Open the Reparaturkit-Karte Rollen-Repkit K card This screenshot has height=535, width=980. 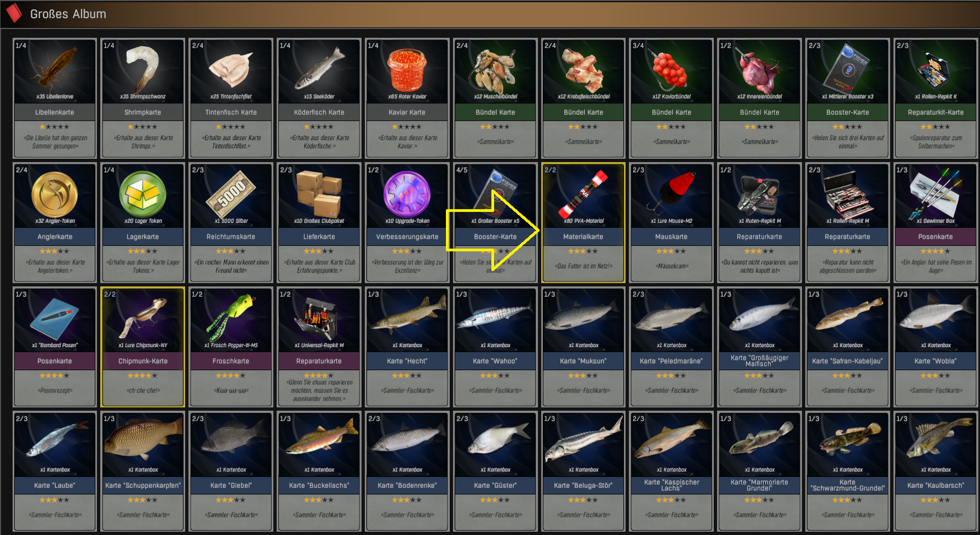(x=936, y=99)
